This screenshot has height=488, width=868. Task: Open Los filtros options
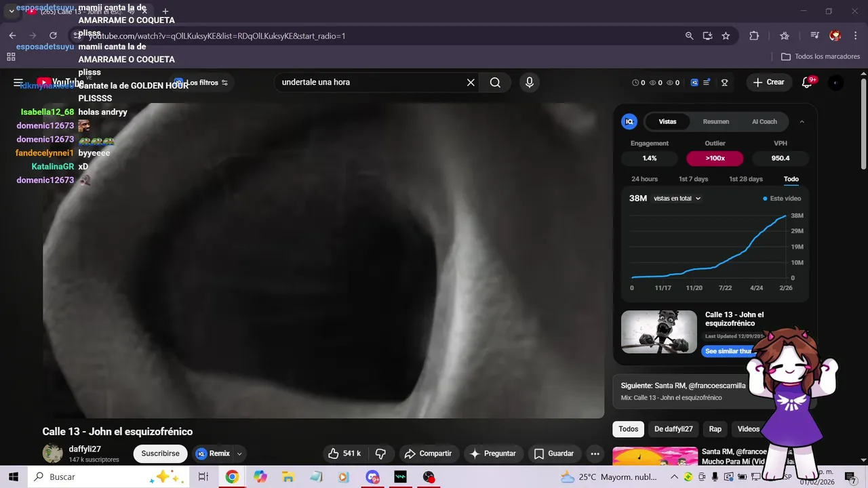pyautogui.click(x=201, y=83)
